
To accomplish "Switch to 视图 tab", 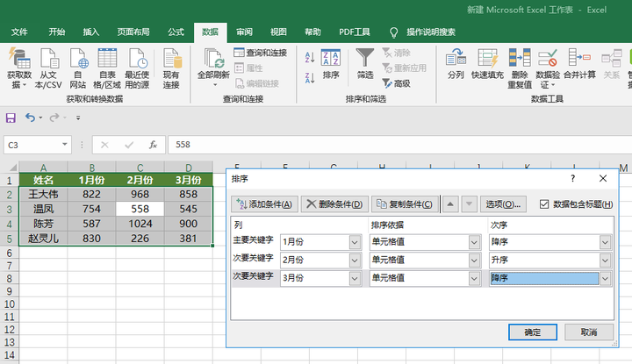I will coord(278,32).
